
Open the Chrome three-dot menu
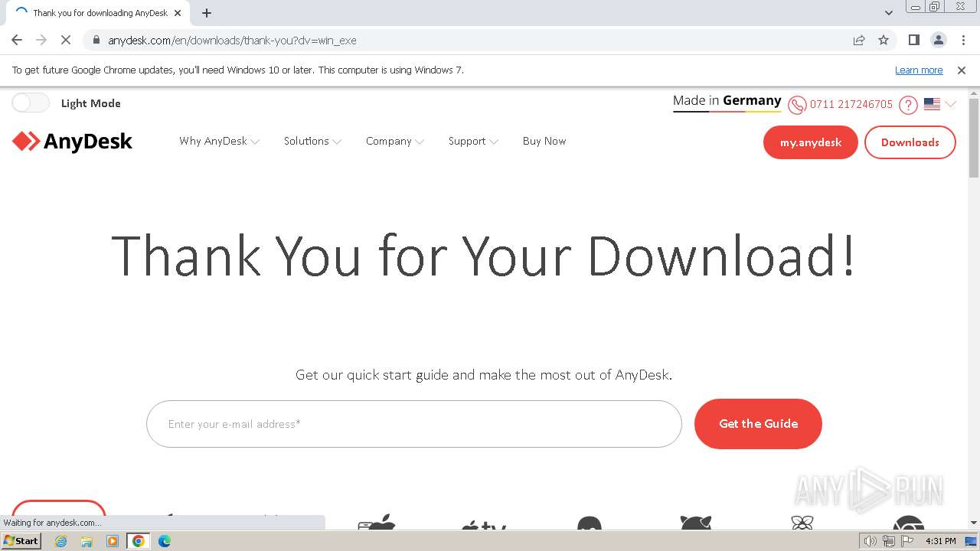coord(962,40)
